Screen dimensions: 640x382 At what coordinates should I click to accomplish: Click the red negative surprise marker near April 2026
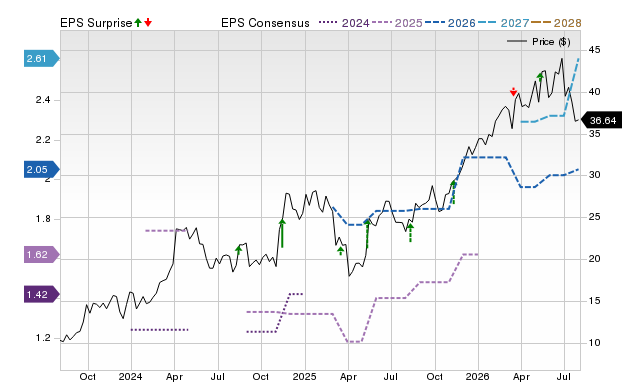point(513,92)
